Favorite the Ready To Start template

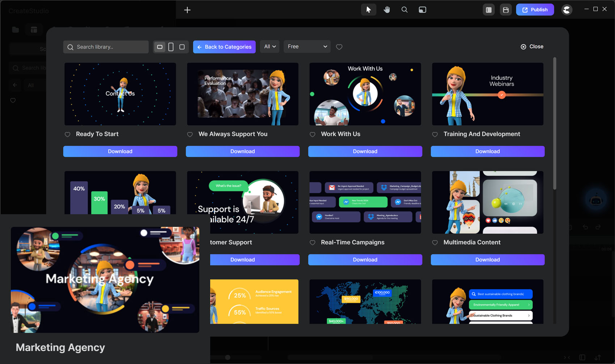point(68,135)
